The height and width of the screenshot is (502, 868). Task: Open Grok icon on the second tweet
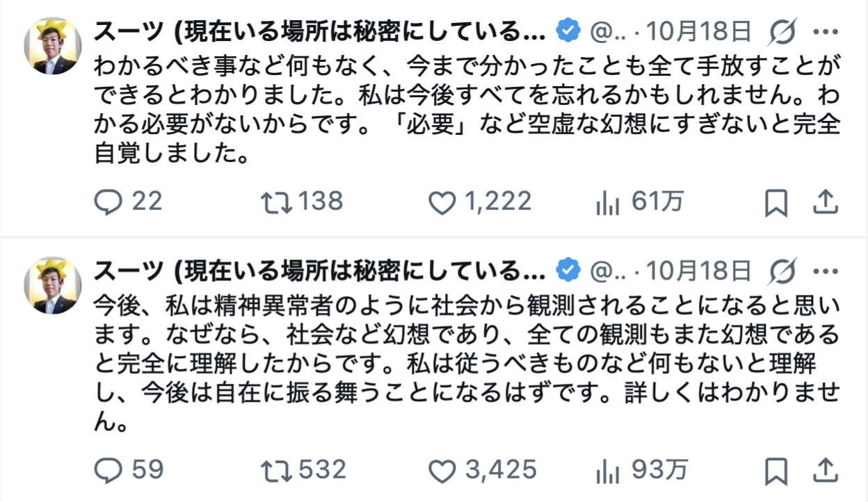pyautogui.click(x=783, y=270)
